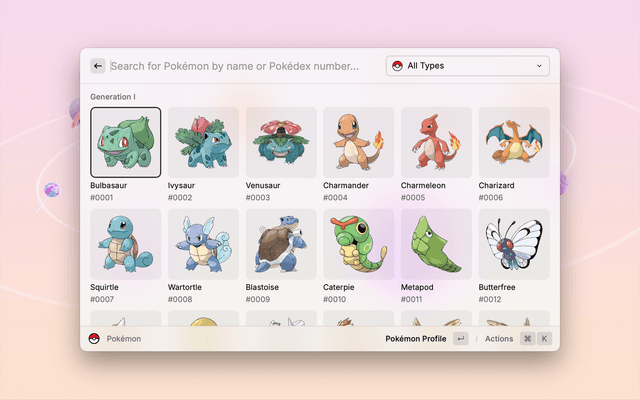Select the Charmeleon tile

(437, 143)
